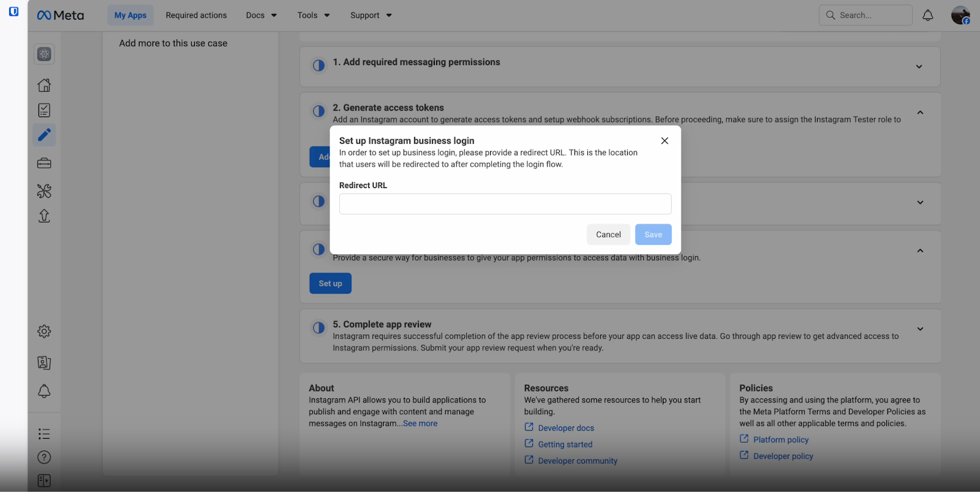
Task: Click the Meta logo
Action: (60, 15)
